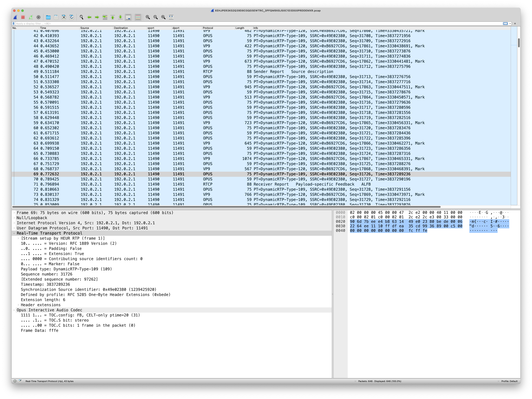The width and height of the screenshot is (532, 399).
Task: Apply the display filter arrow button
Action: tap(505, 24)
